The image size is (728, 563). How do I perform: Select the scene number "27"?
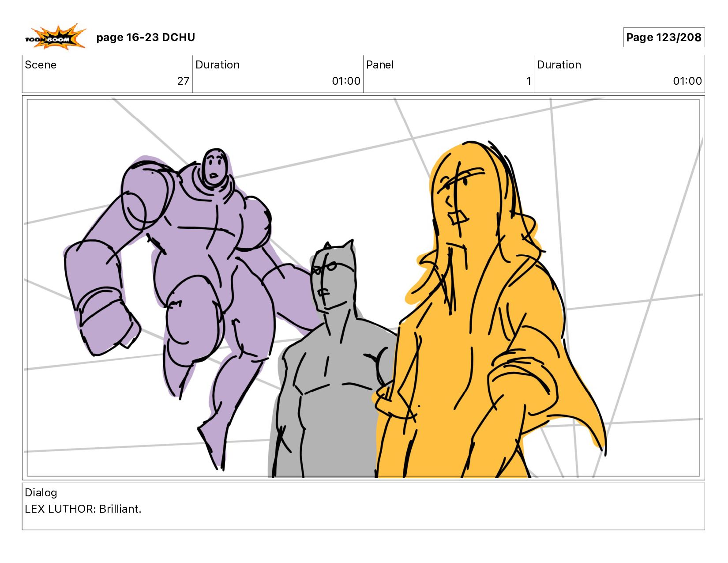point(183,81)
